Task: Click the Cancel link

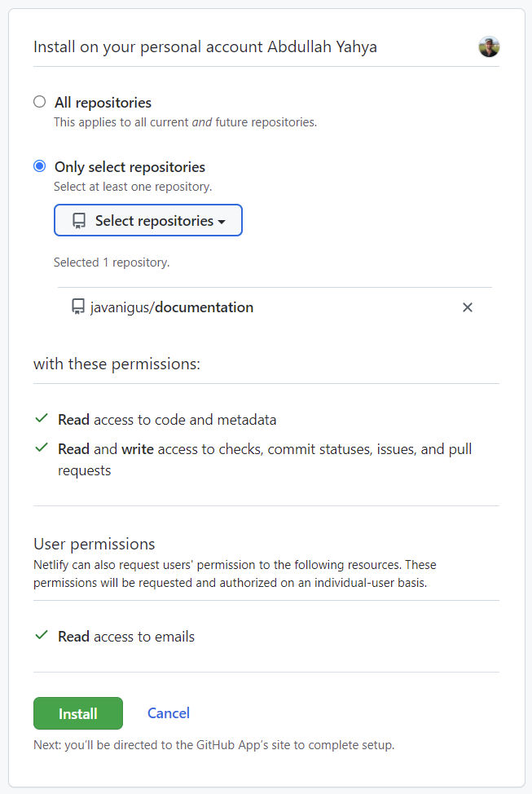Action: click(169, 713)
